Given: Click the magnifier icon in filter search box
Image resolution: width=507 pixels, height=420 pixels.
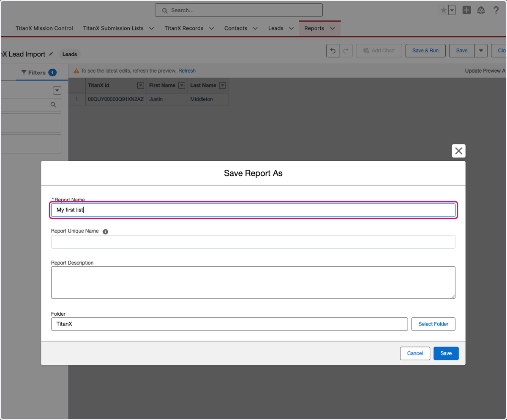Looking at the screenshot, I should point(53,105).
